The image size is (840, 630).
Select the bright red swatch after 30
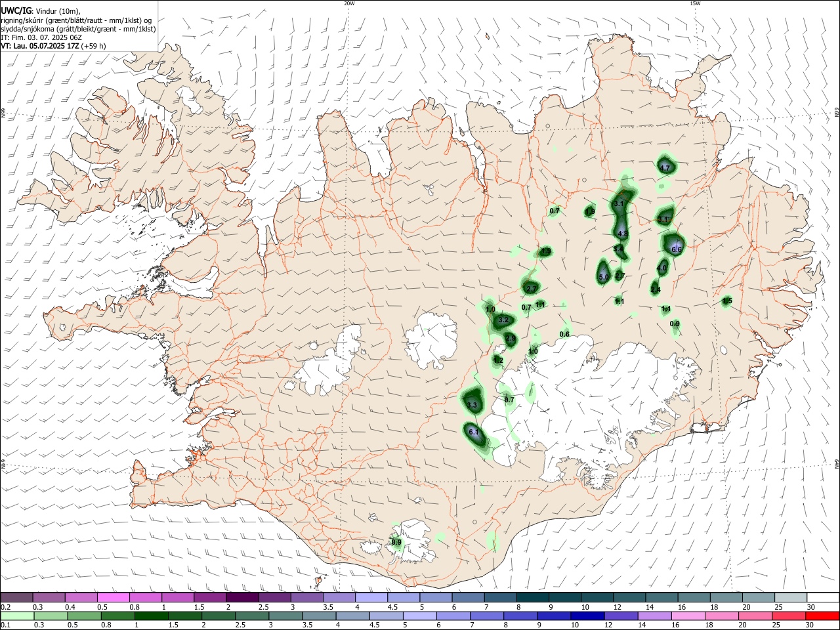[x=823, y=616]
